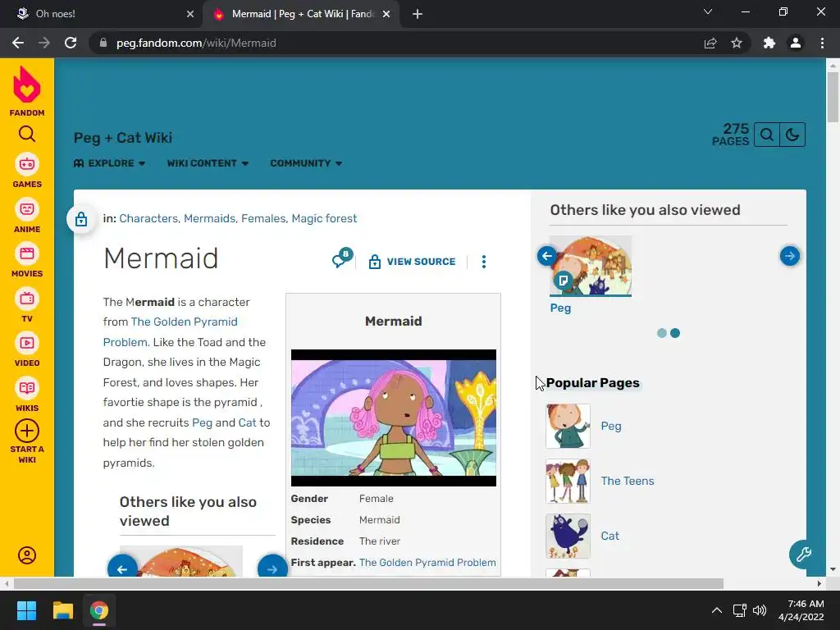
Task: Open the tab search chevron in Chrome
Action: (708, 11)
